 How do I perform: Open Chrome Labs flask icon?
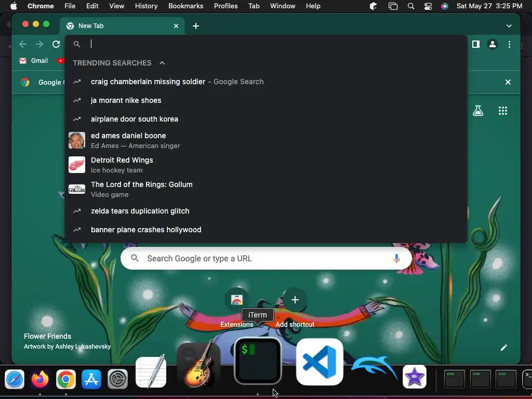coord(478,111)
